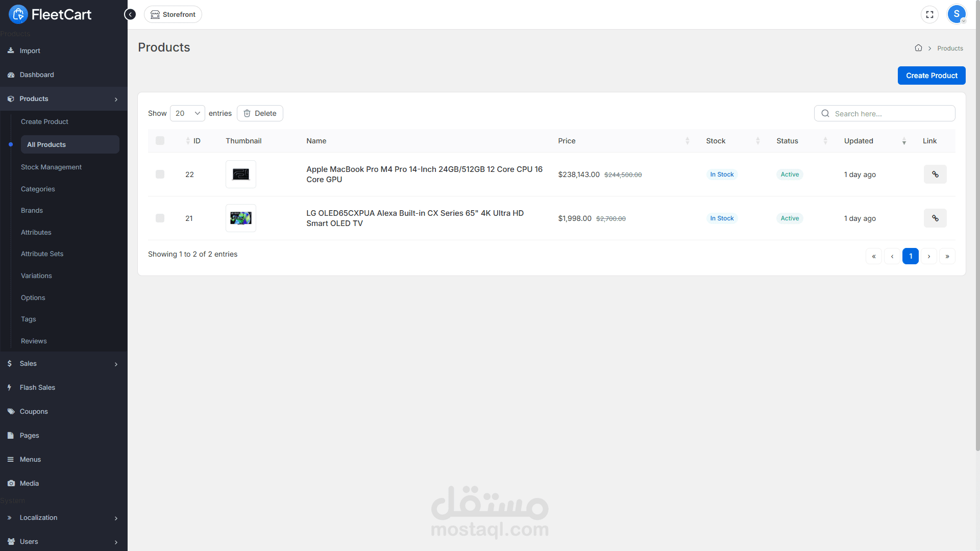Click the Media camera icon in sidebar

pos(11,483)
